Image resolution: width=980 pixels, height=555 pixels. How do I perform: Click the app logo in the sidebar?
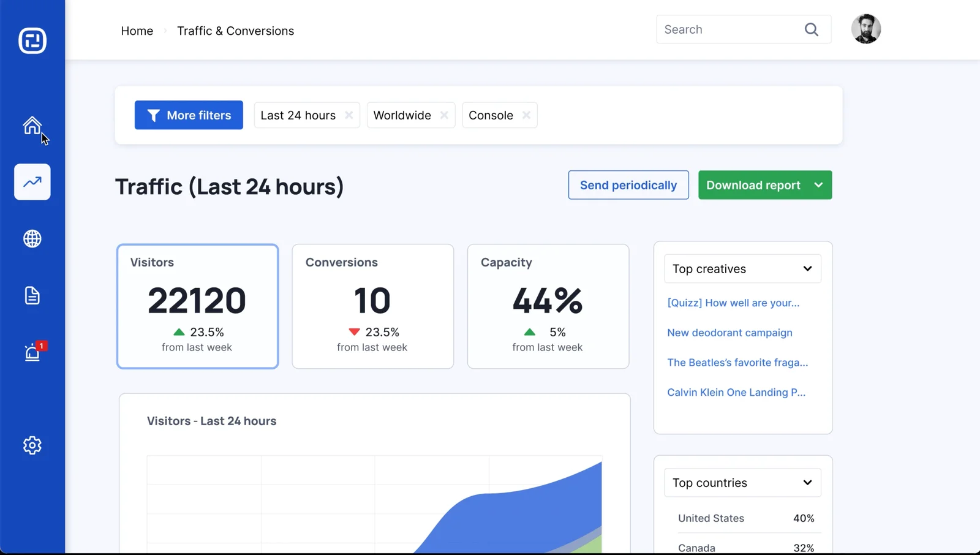click(32, 41)
